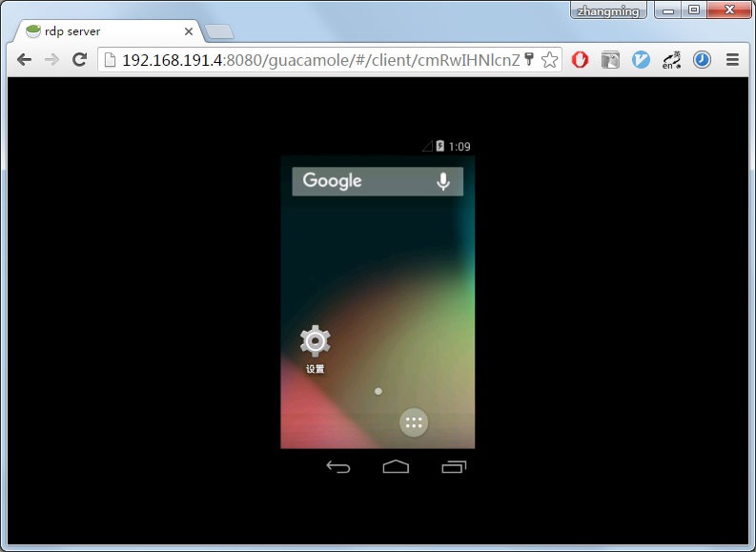
Task: Open the zhangming profile switcher
Action: (610, 10)
